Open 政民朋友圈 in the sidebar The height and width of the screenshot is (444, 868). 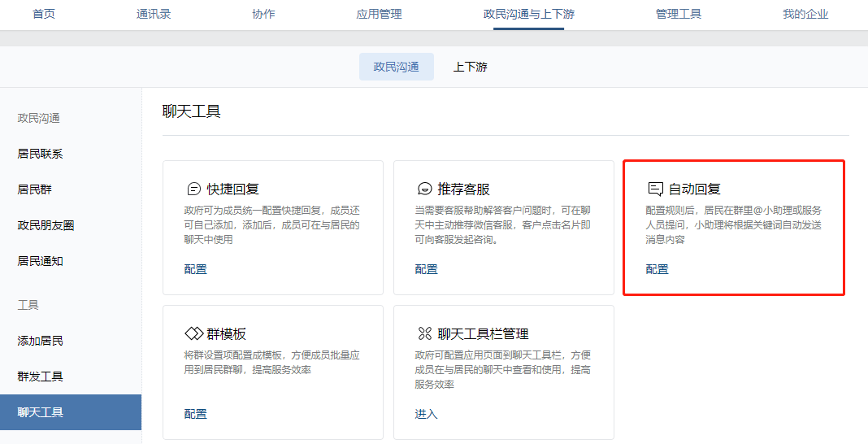tap(46, 225)
